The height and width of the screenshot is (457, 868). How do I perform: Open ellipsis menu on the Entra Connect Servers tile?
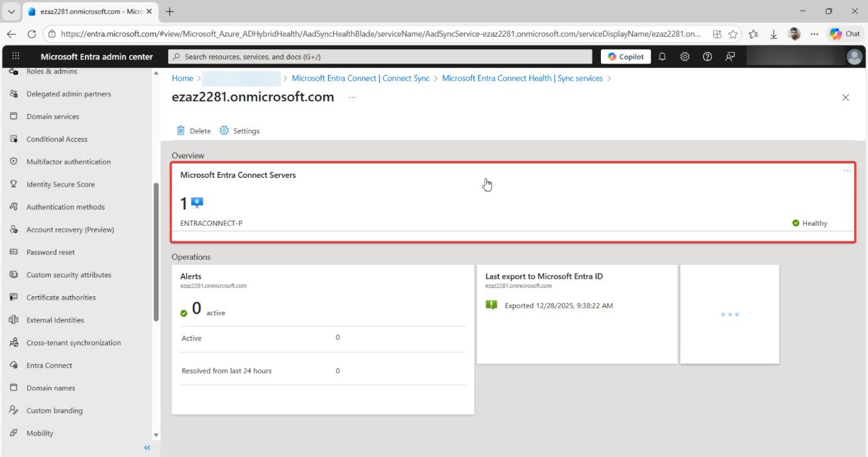pyautogui.click(x=847, y=171)
